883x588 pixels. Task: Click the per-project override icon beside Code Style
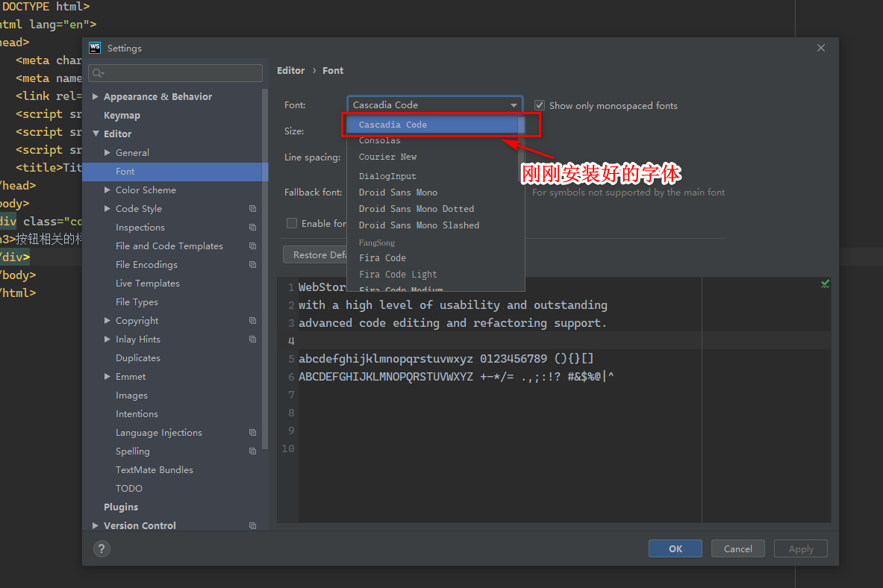tap(252, 208)
